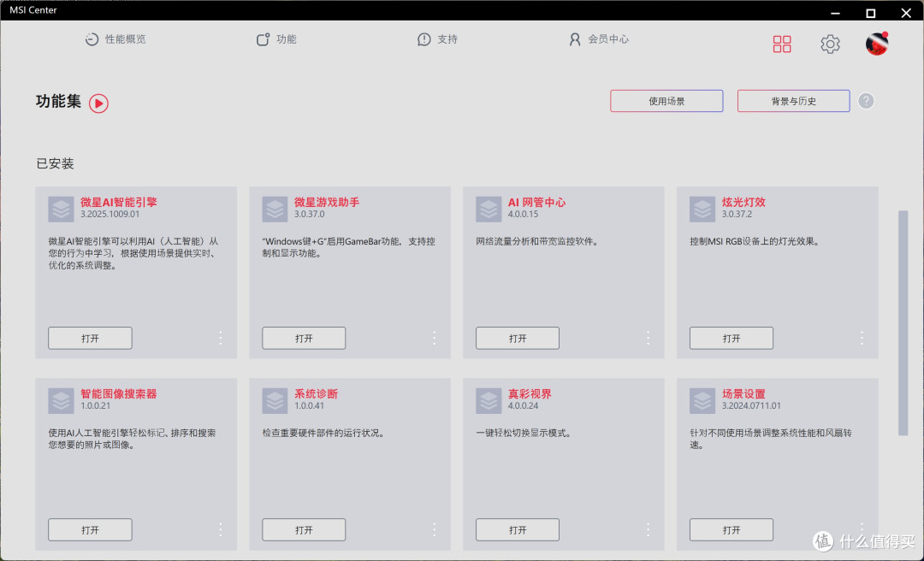924x561 pixels.
Task: Click the AI 网管中心 stack icon
Action: pos(489,210)
